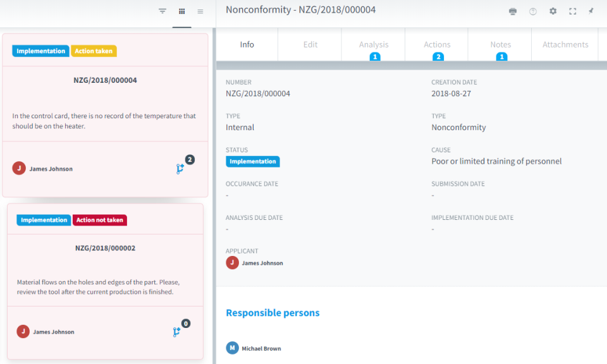Click the Action not taken badge
This screenshot has width=607, height=364.
[x=100, y=220]
